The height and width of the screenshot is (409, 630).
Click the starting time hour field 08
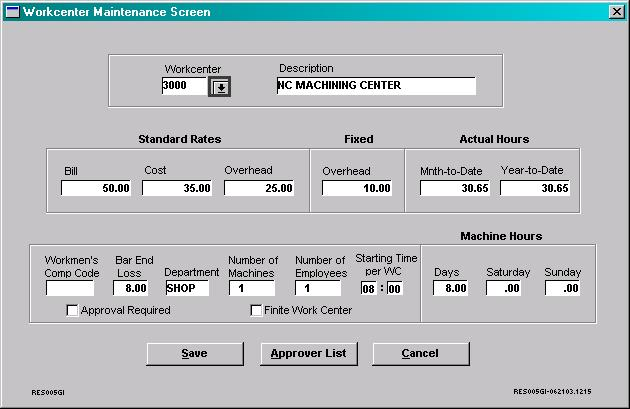click(x=368, y=288)
